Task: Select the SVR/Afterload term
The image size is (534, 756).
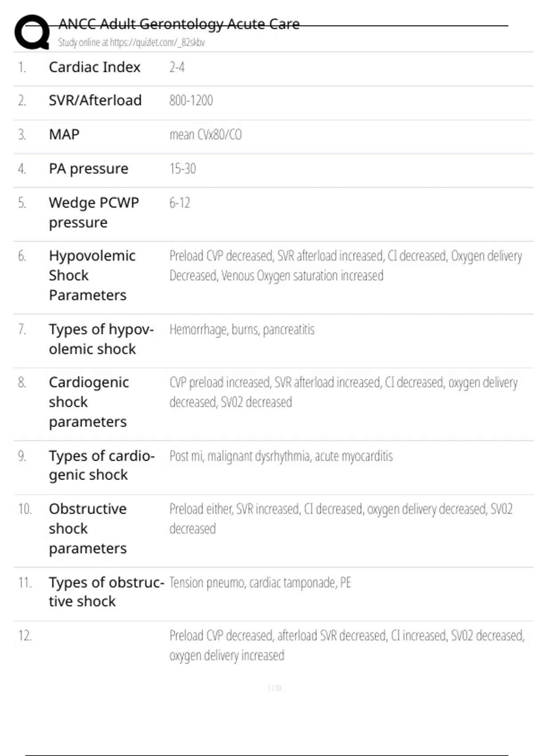Action: click(x=95, y=101)
